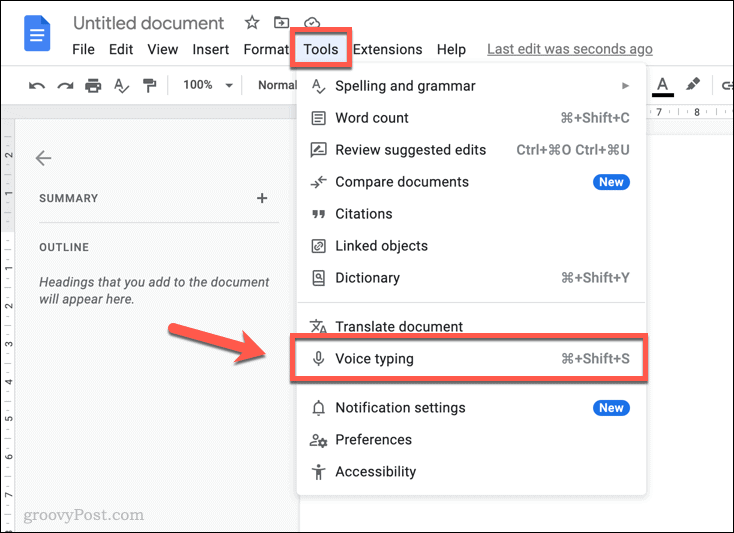Click the New badge beside Notification settings
The width and height of the screenshot is (734, 533).
click(611, 408)
